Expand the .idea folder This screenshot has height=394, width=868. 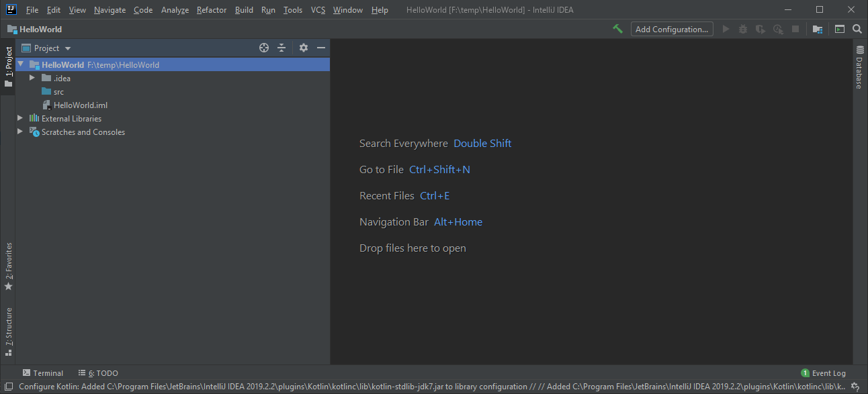coord(32,78)
